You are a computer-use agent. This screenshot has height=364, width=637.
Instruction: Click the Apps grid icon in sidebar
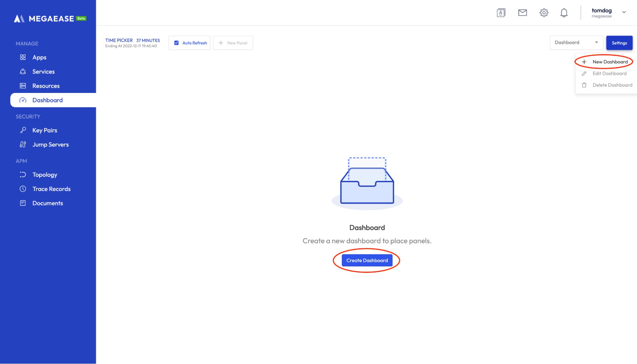coord(23,57)
